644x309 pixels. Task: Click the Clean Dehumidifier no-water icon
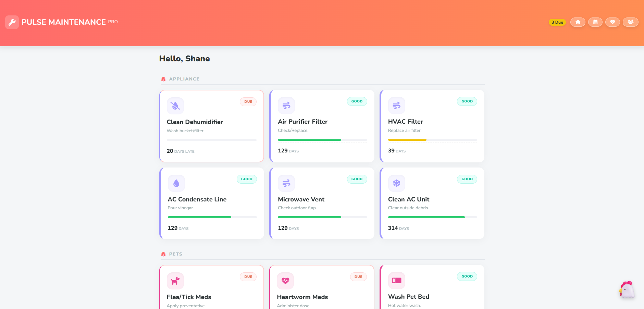pyautogui.click(x=175, y=106)
